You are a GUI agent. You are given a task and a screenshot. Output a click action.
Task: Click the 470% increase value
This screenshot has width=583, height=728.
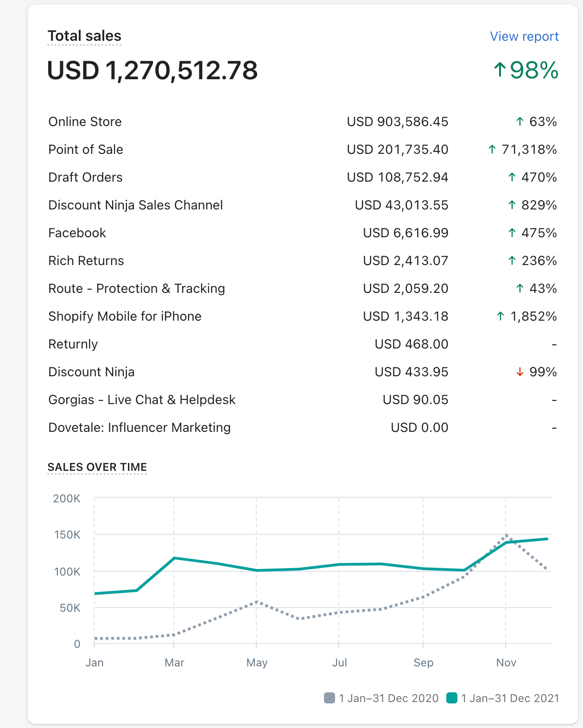pyautogui.click(x=532, y=177)
